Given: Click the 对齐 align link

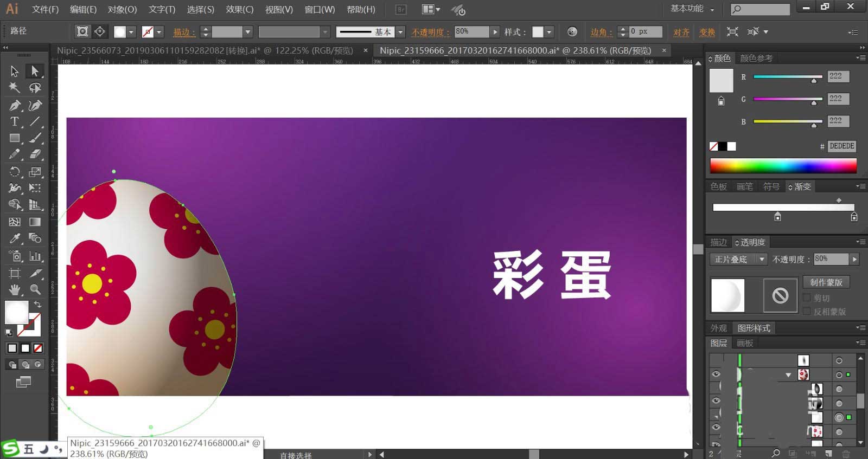Looking at the screenshot, I should click(681, 32).
